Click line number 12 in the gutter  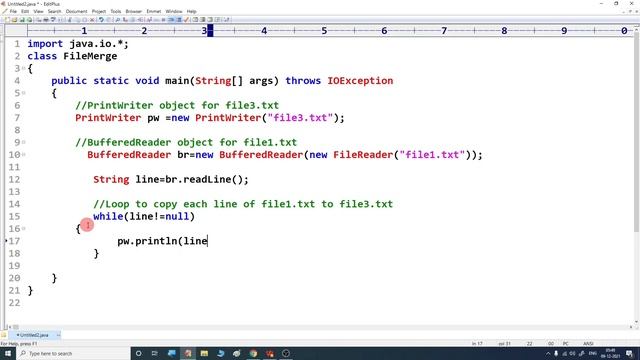tap(14, 179)
